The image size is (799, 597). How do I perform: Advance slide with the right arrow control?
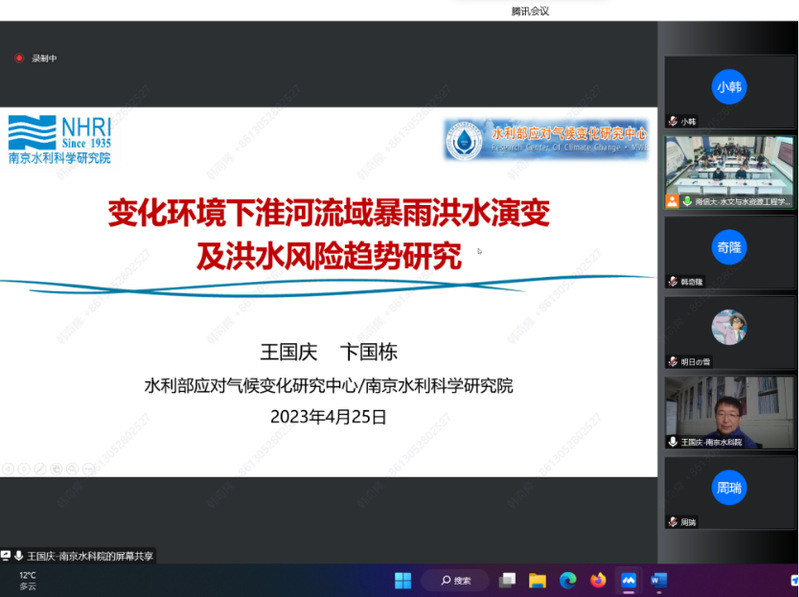tap(24, 468)
